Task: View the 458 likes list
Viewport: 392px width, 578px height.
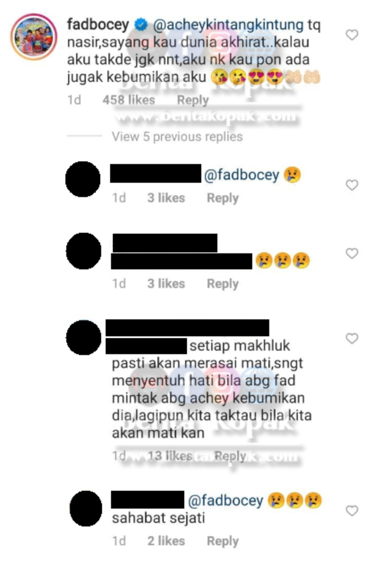Action: pyautogui.click(x=129, y=100)
